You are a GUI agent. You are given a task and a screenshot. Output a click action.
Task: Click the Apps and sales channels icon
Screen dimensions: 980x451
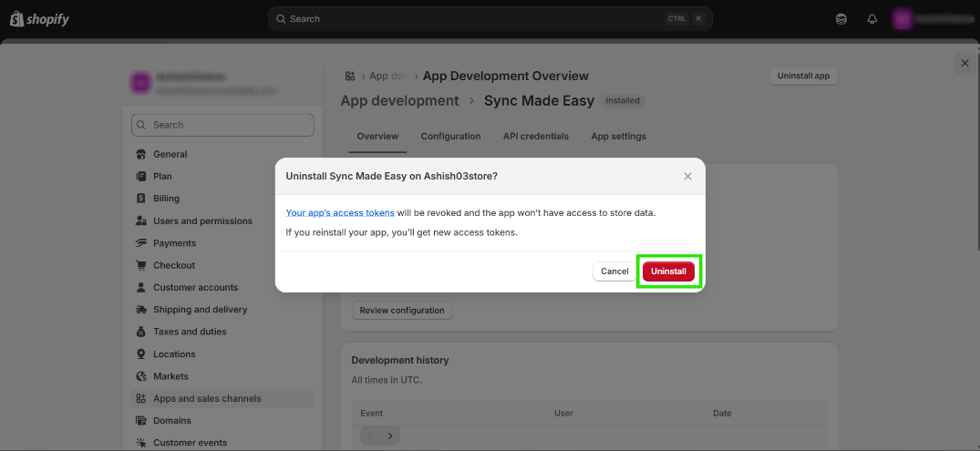coord(141,398)
